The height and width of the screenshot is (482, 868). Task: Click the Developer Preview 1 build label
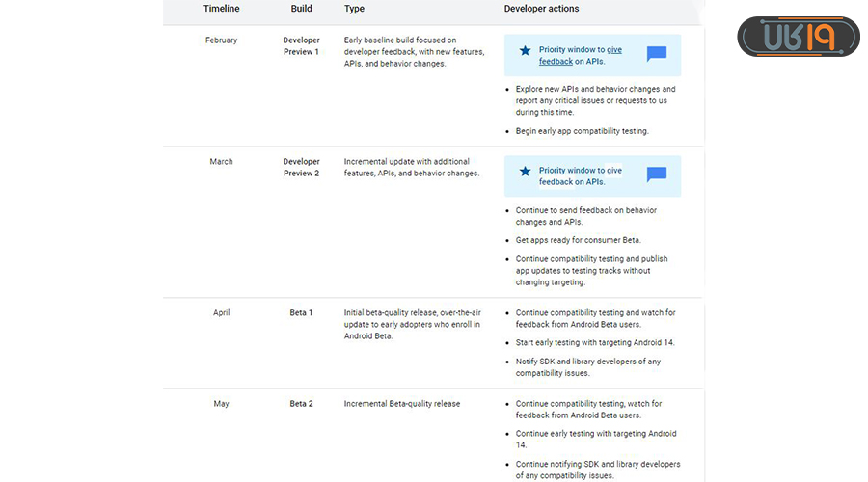(301, 46)
